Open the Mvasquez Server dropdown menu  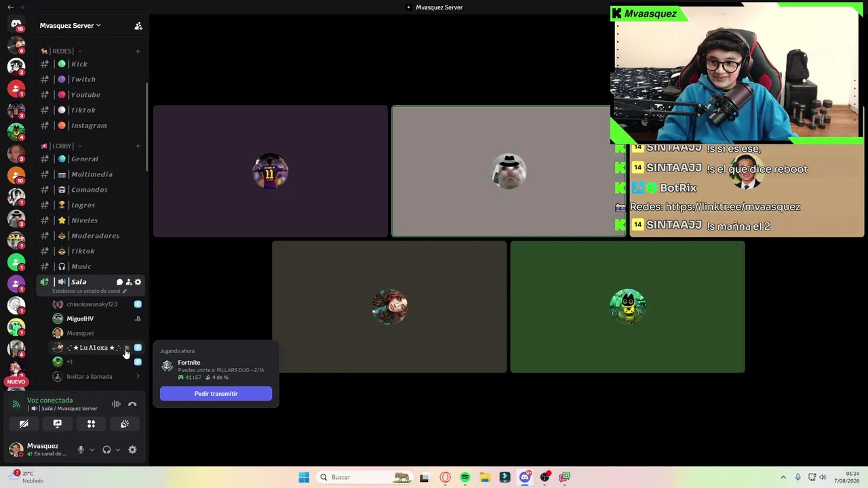(70, 26)
